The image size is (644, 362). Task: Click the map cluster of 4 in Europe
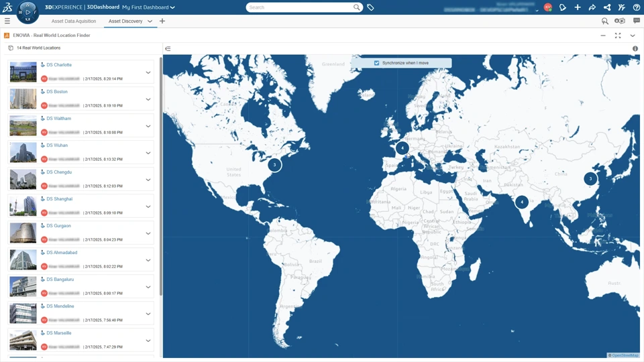click(x=402, y=147)
